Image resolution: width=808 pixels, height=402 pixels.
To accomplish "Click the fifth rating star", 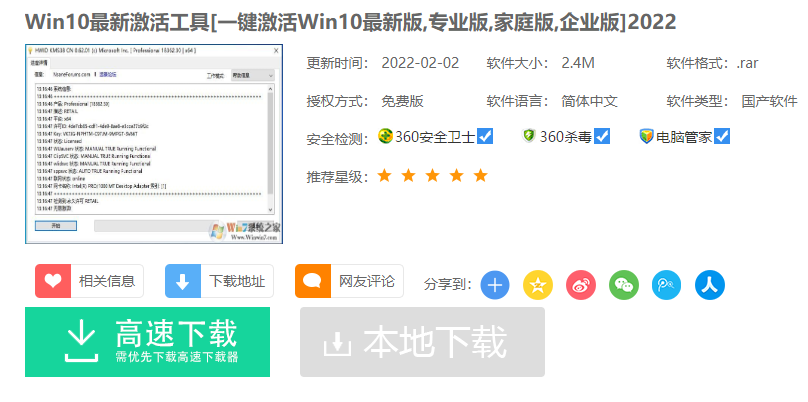I will tap(480, 176).
